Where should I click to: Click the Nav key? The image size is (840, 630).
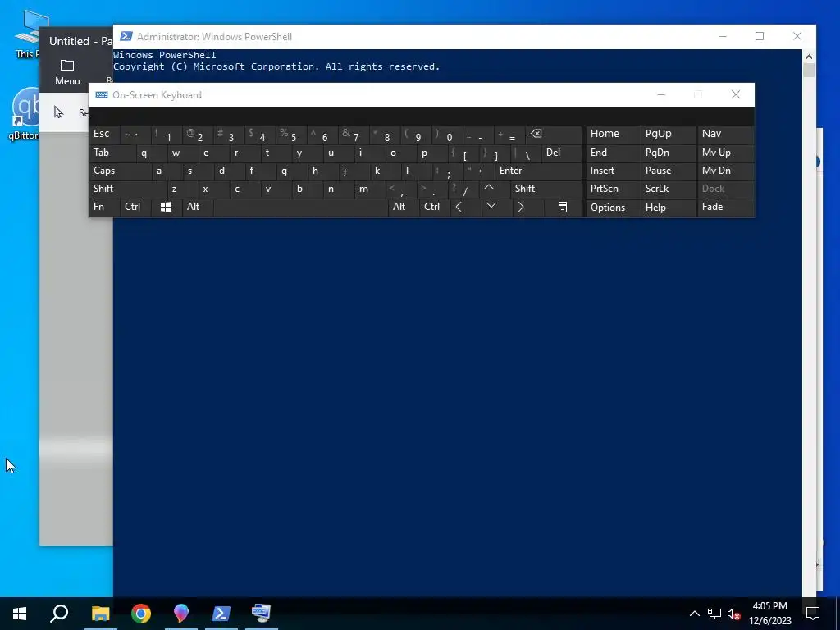pos(725,134)
